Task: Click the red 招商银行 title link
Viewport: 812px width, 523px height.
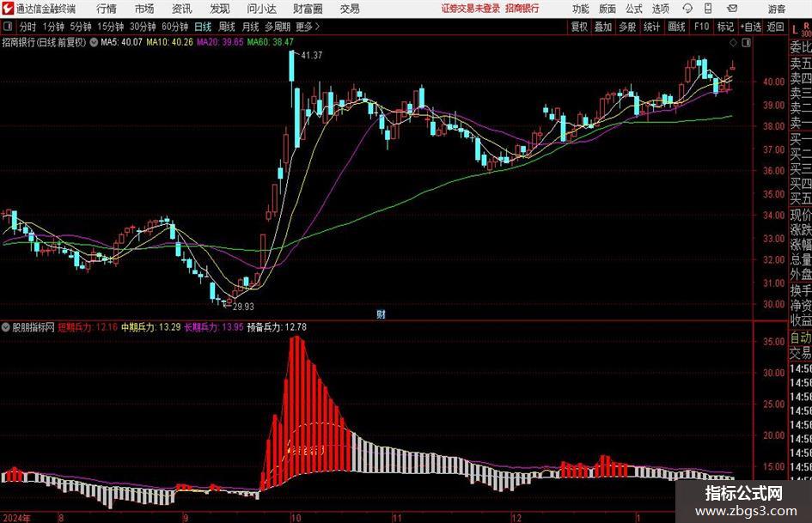Action: pos(522,9)
